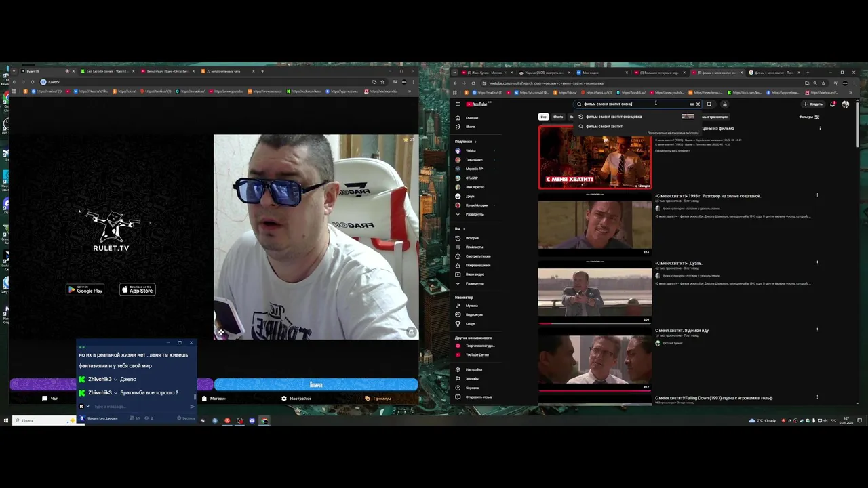Open the on-screen keyboard icon in search box

[692, 104]
